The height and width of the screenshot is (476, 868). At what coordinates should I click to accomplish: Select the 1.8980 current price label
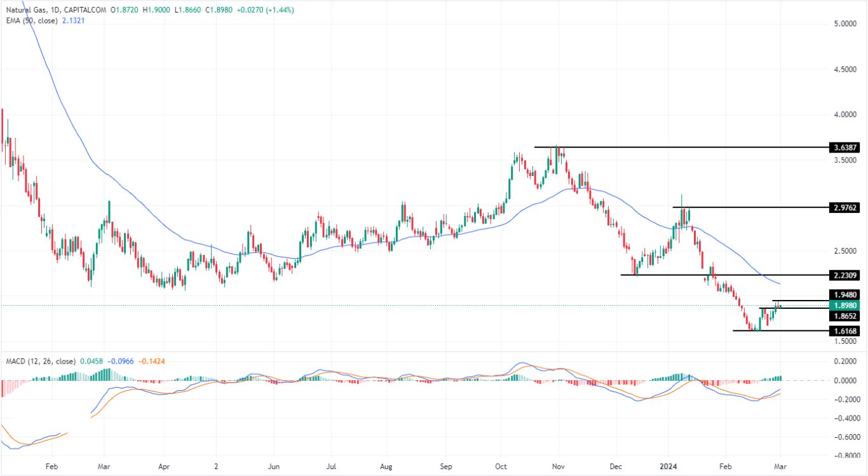[x=845, y=306]
